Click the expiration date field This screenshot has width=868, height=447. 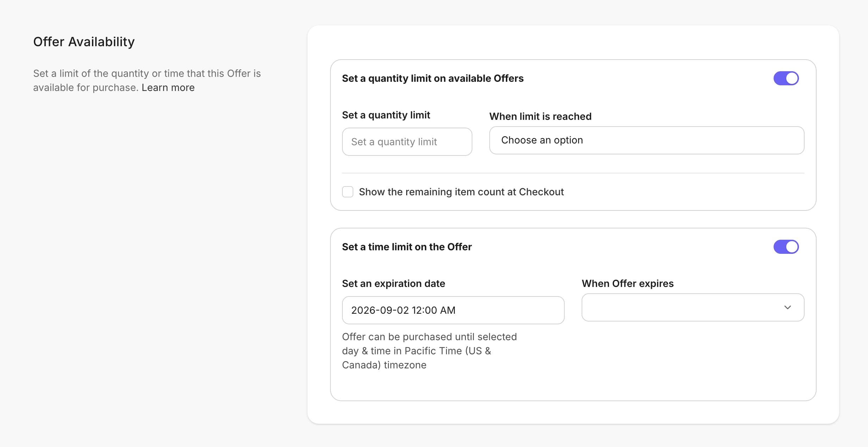[453, 310]
